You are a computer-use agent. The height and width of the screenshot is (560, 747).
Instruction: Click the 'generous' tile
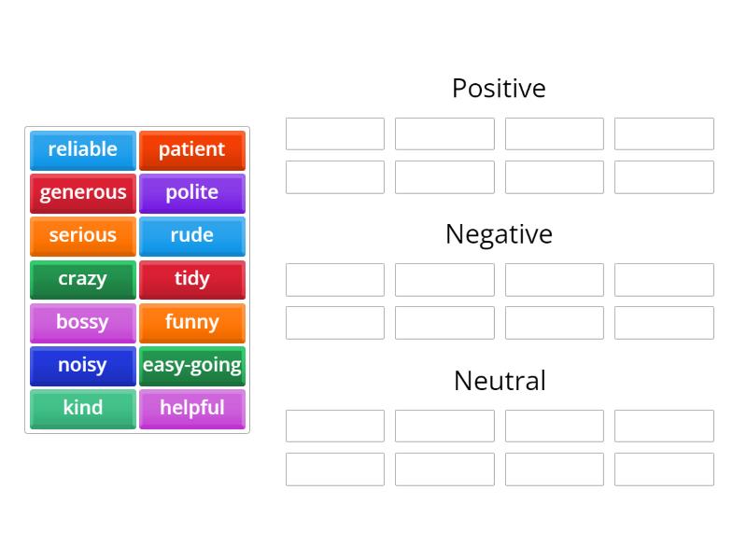point(82,193)
